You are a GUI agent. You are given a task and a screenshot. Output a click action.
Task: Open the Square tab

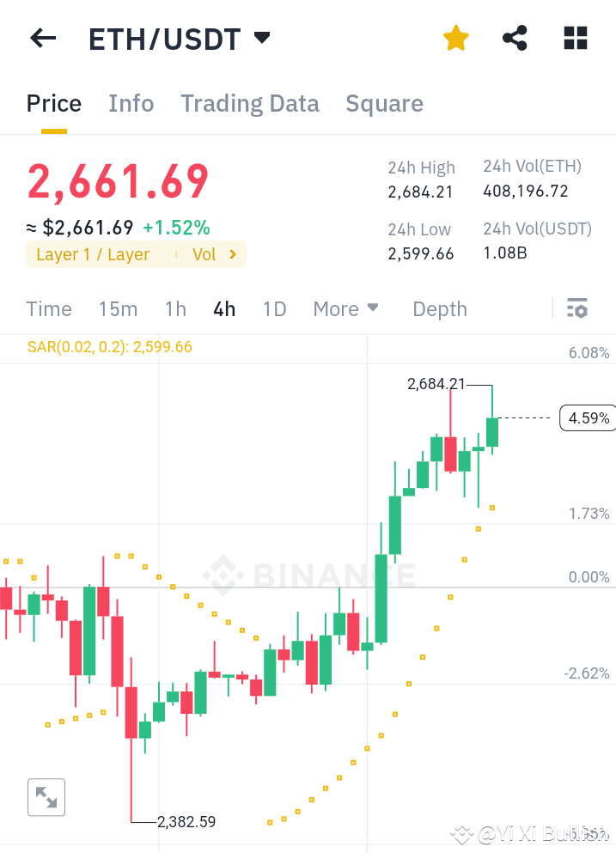coord(384,103)
